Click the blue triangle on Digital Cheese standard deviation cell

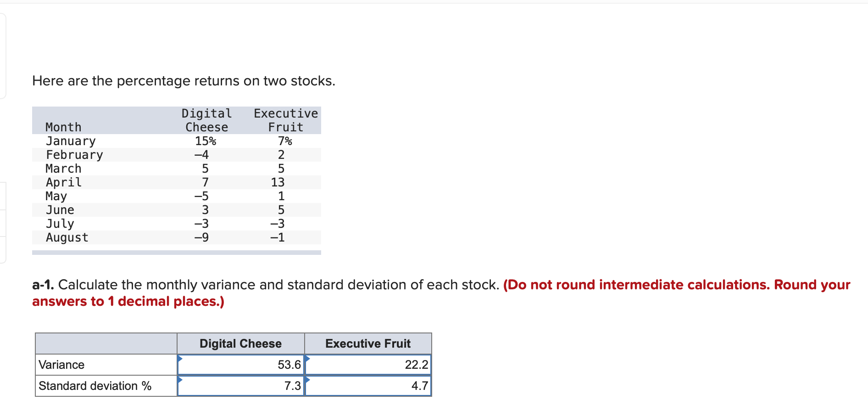pos(180,379)
